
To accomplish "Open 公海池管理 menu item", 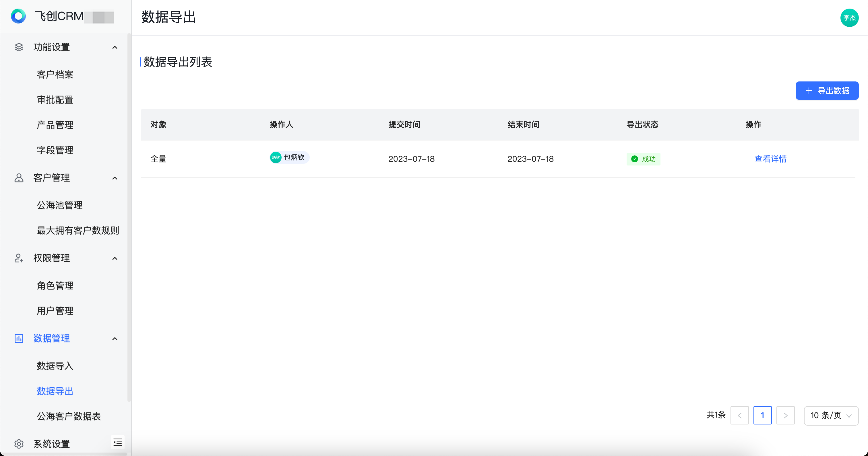I will tap(60, 205).
